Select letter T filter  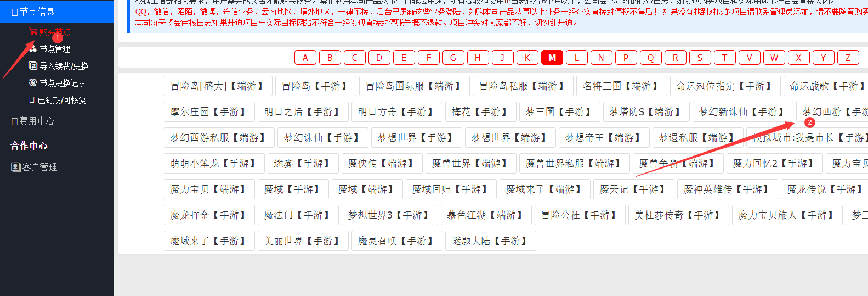click(725, 58)
